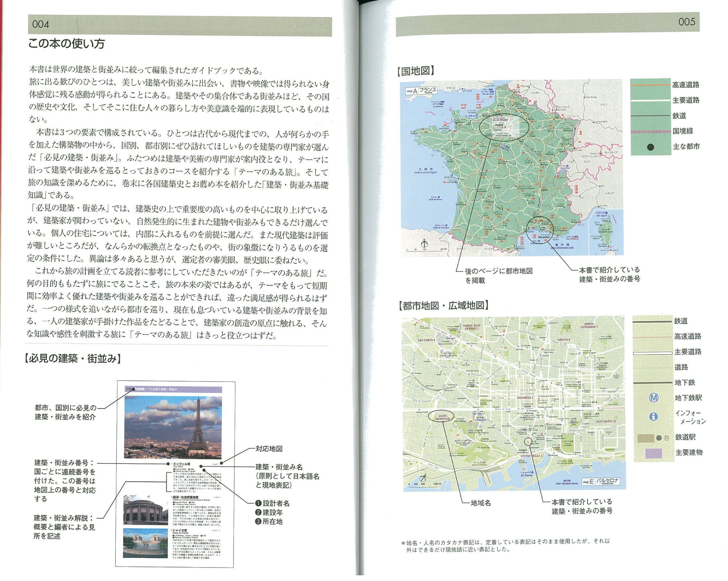
Task: Click the 建築・街並み番号 annotation
Action: pos(65,481)
